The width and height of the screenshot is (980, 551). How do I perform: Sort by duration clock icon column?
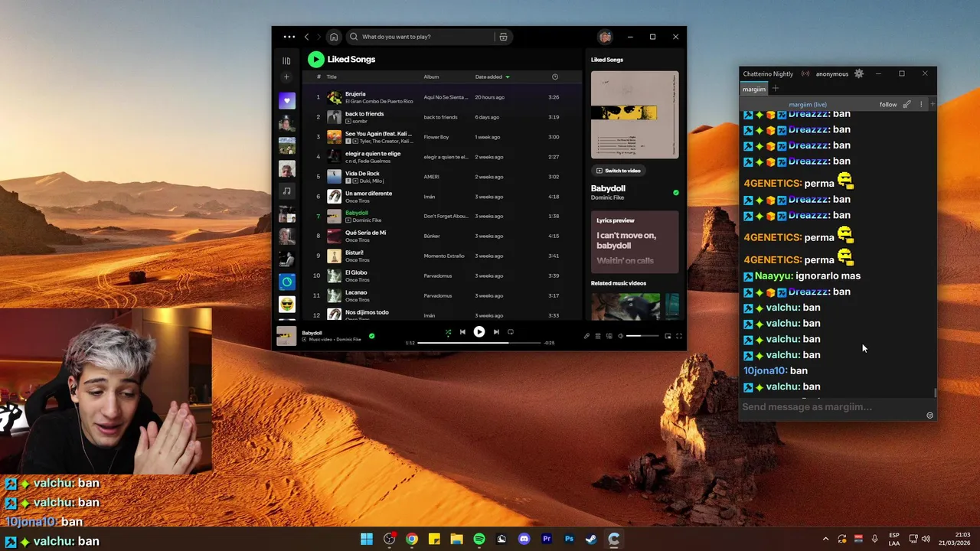click(x=555, y=77)
